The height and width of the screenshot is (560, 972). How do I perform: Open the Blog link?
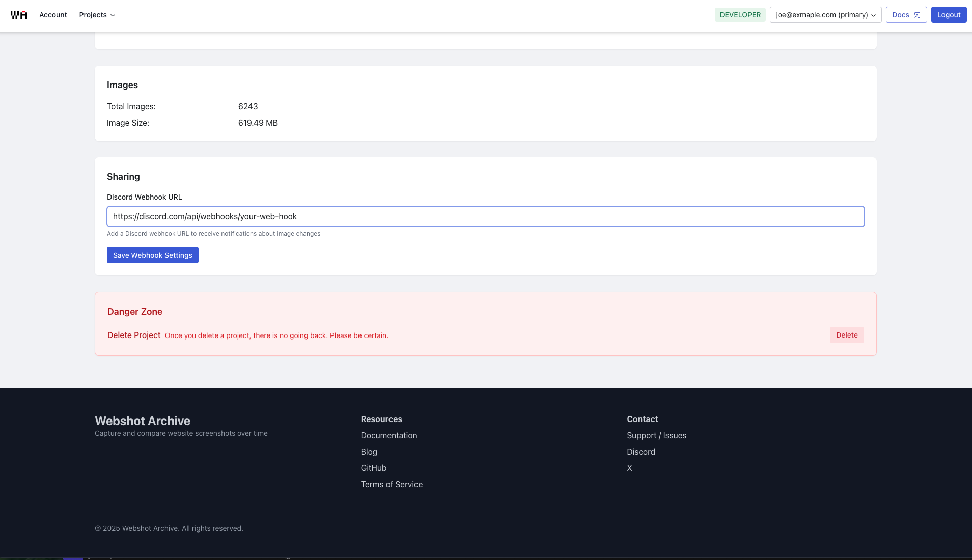(368, 452)
